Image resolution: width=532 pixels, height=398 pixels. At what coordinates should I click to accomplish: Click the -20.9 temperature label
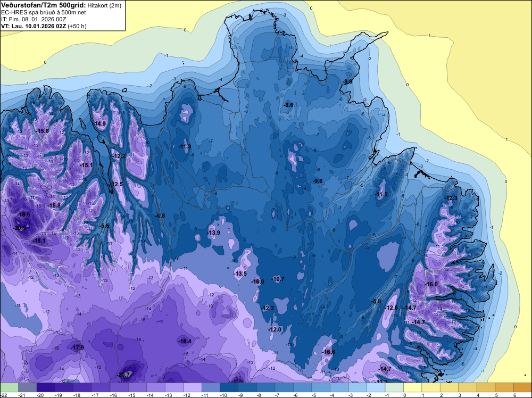tap(19, 228)
